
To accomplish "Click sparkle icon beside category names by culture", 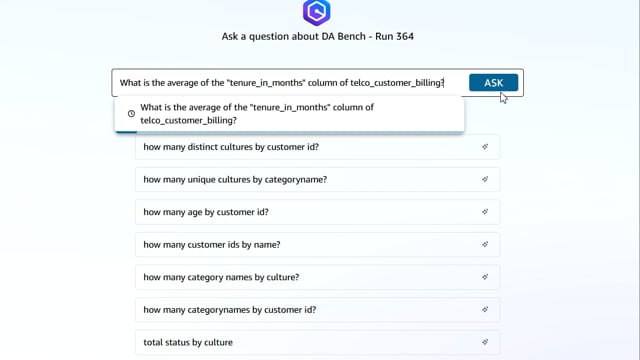I will 485,277.
